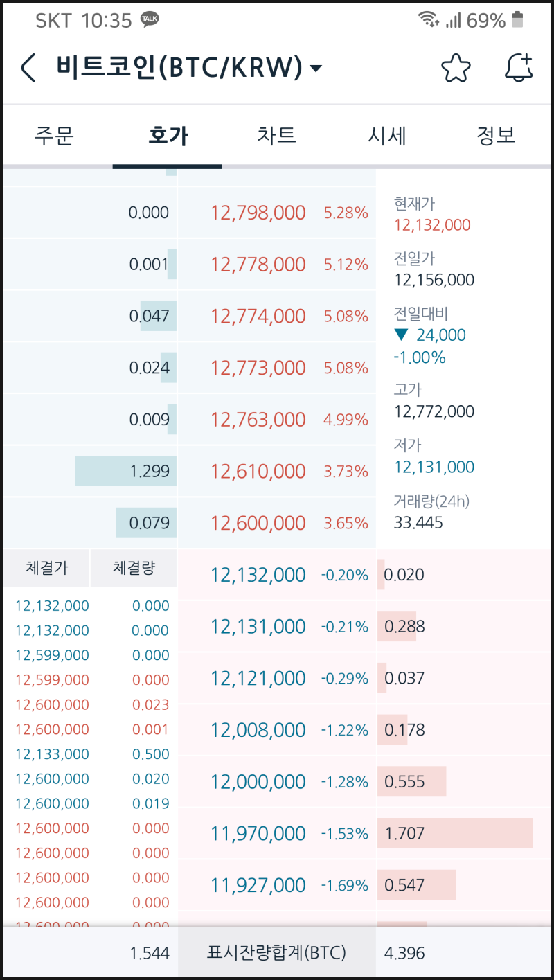The height and width of the screenshot is (980, 554).
Task: Go back using the left chevron arrow
Action: coord(28,68)
